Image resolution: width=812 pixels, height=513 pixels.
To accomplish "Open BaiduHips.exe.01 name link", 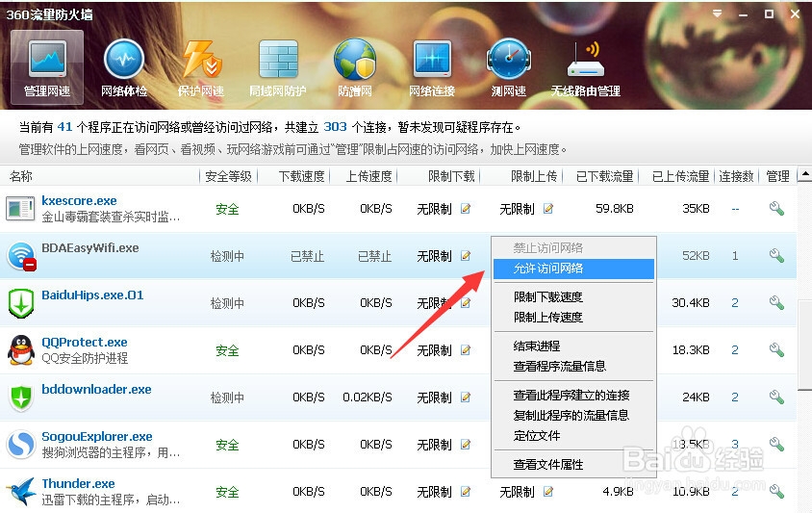I will click(92, 295).
